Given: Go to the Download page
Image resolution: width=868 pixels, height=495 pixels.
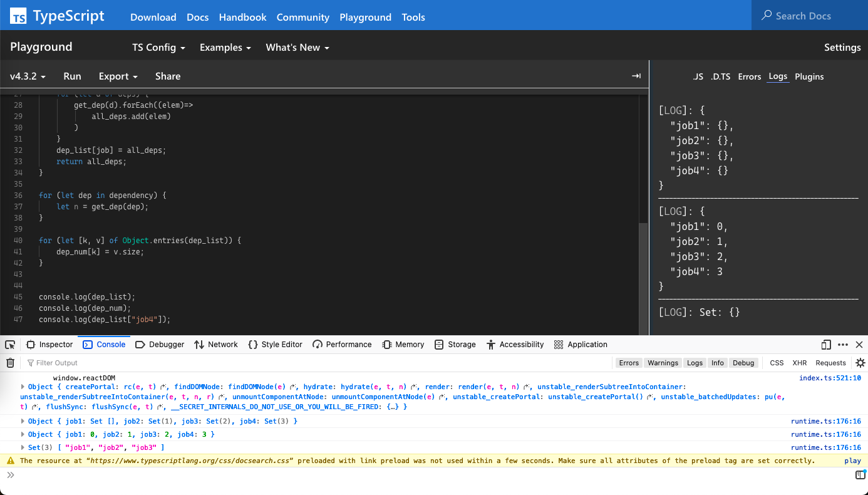Looking at the screenshot, I should tap(153, 17).
